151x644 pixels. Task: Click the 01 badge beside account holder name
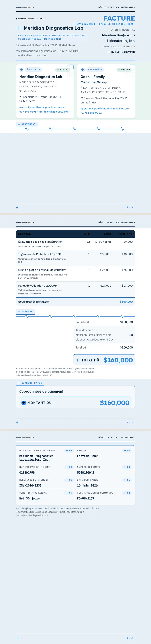point(69,450)
